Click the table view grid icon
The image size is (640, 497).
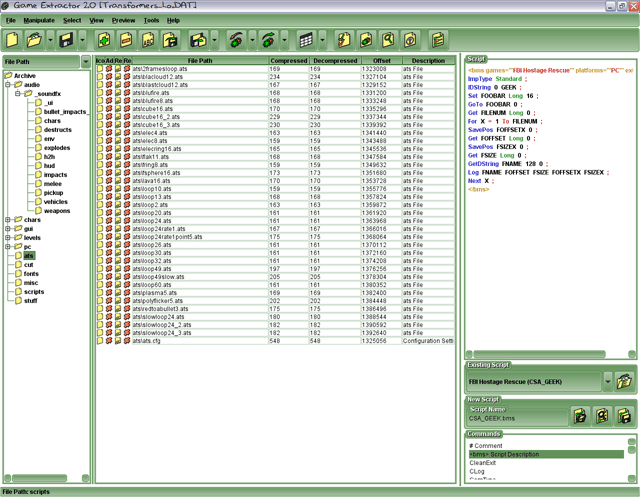(x=306, y=40)
